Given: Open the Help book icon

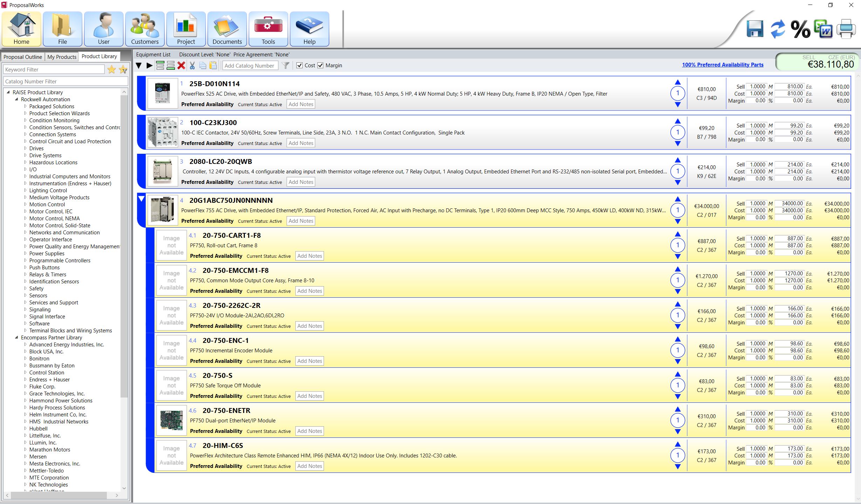Looking at the screenshot, I should (309, 29).
